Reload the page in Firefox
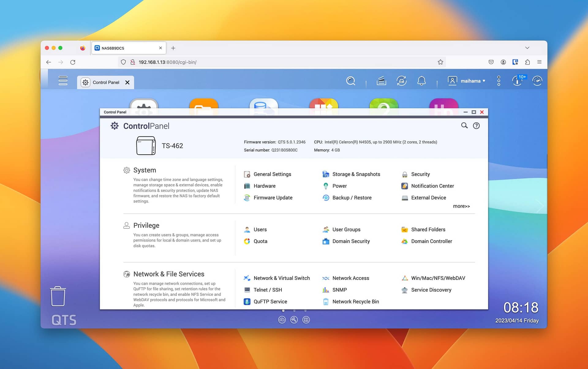588x369 pixels. (73, 62)
